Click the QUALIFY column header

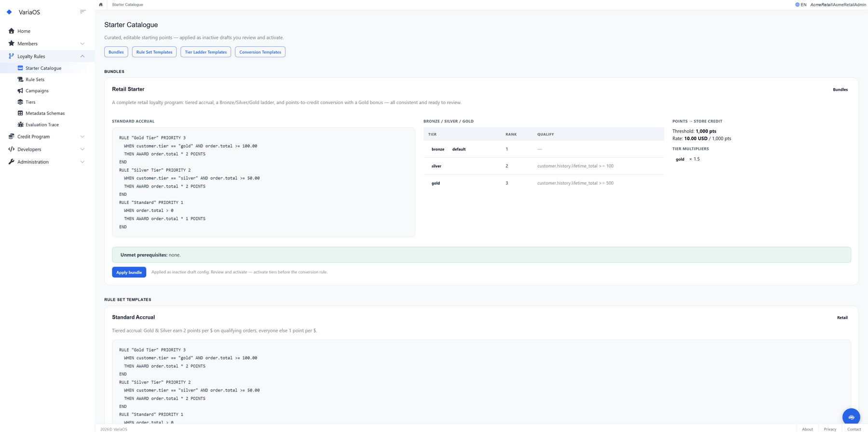point(545,135)
